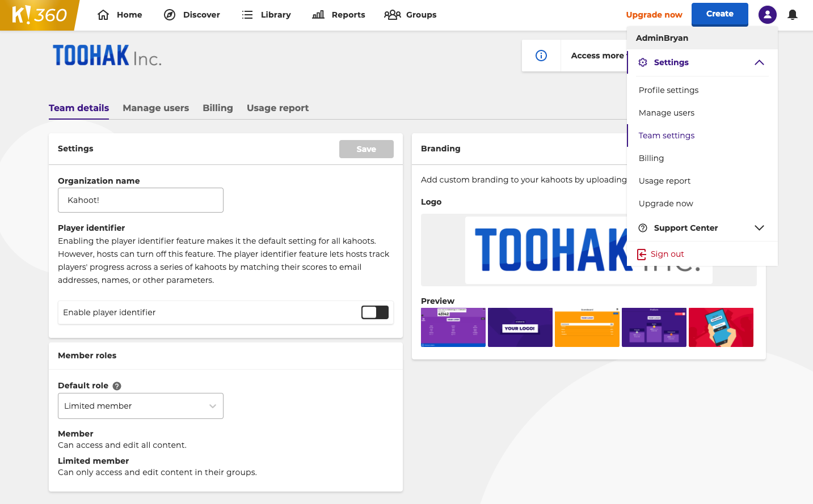Open the Discover navigation label
The width and height of the screenshot is (813, 504).
coord(201,15)
